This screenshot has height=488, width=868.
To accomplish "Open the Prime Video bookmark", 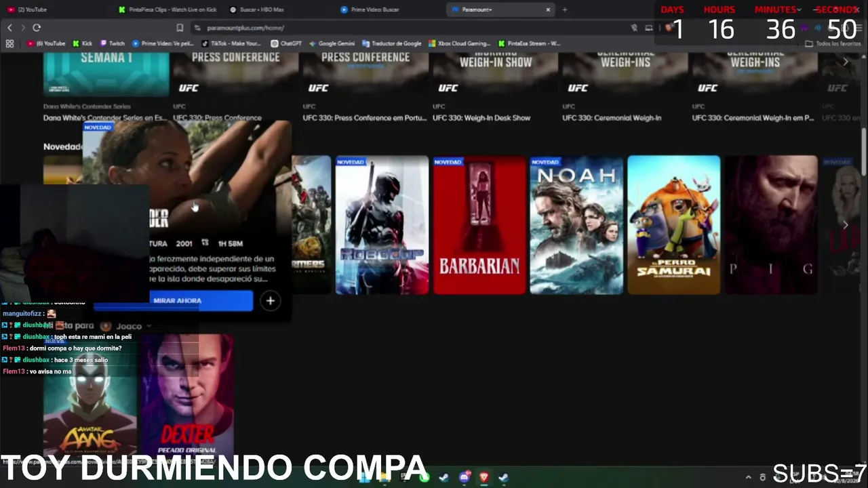I will point(163,43).
